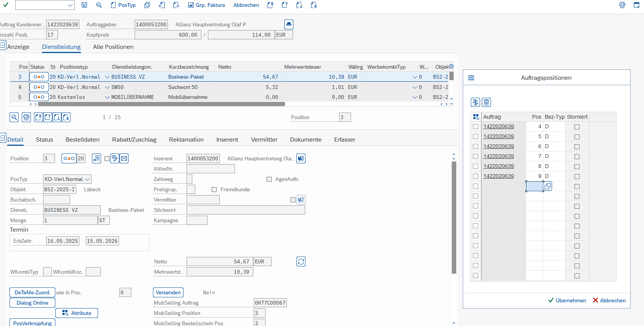This screenshot has width=644, height=326.
Task: Click the print icon at top right
Action: click(622, 5)
